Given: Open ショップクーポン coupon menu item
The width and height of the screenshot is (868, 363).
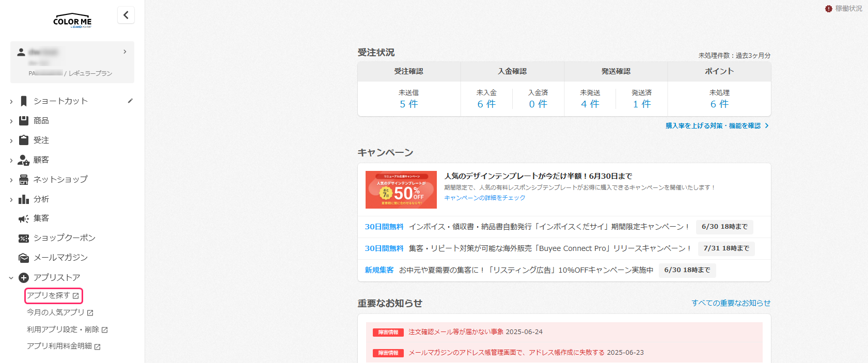Looking at the screenshot, I should click(x=64, y=238).
